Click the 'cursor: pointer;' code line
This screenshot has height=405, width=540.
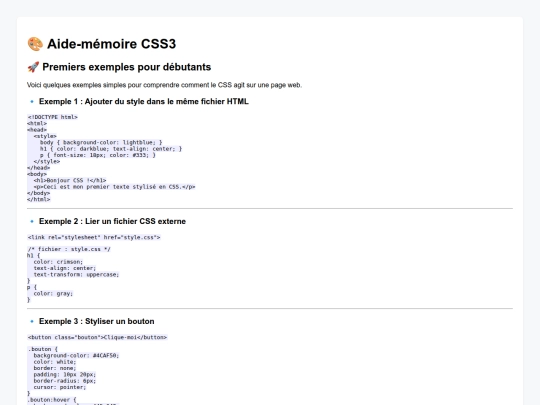coord(60,387)
